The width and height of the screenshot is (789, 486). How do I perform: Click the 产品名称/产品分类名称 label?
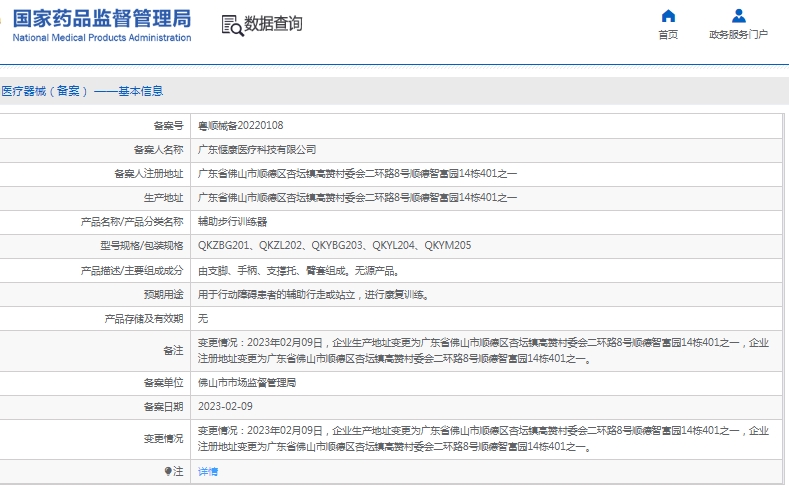132,222
